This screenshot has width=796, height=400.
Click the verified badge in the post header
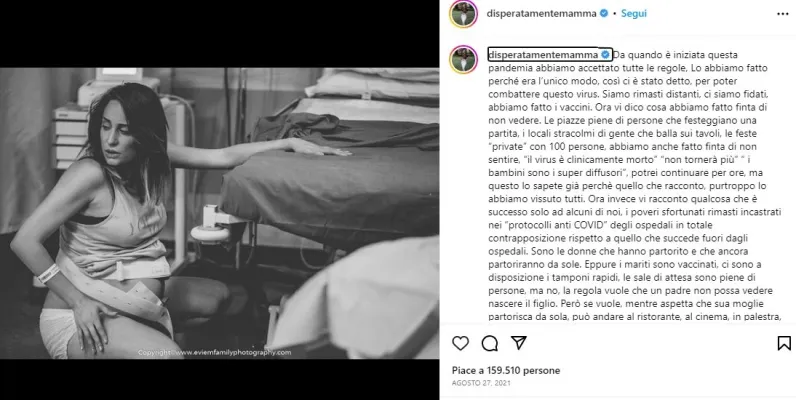point(604,14)
